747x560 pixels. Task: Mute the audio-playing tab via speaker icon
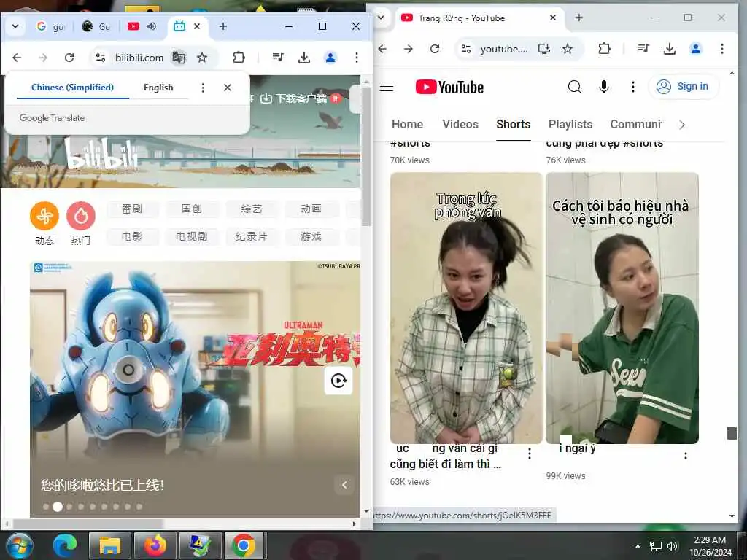(x=152, y=26)
